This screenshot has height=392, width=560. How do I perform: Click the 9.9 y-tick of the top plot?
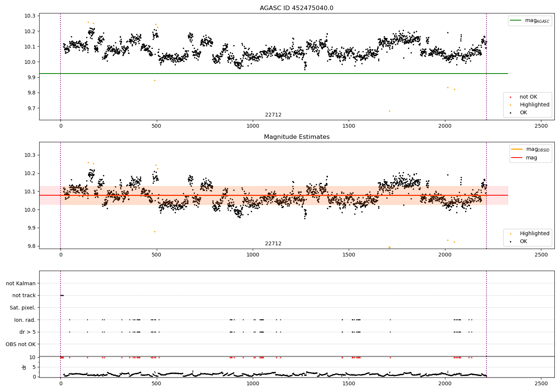pos(32,77)
